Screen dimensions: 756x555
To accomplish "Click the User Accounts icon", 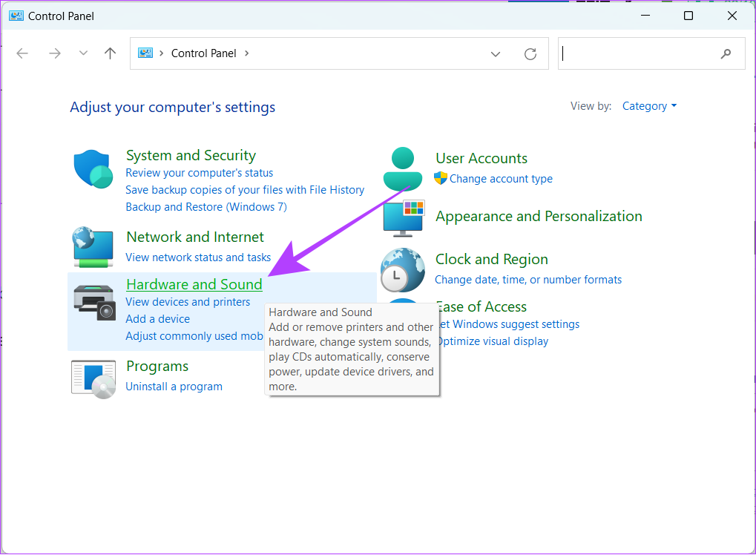I will 401,168.
